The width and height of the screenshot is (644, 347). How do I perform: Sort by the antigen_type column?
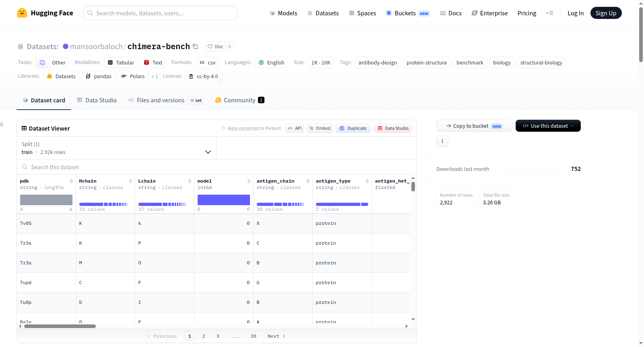pyautogui.click(x=367, y=181)
